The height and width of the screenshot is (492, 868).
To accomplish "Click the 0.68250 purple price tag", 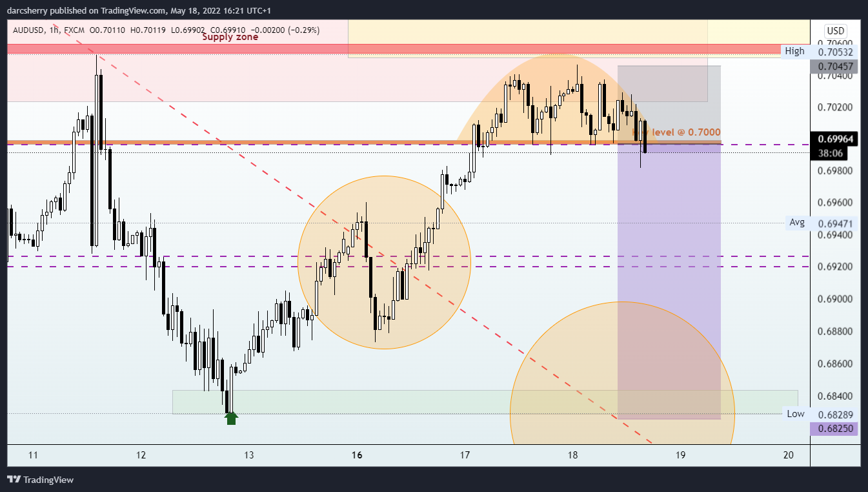I will 833,429.
